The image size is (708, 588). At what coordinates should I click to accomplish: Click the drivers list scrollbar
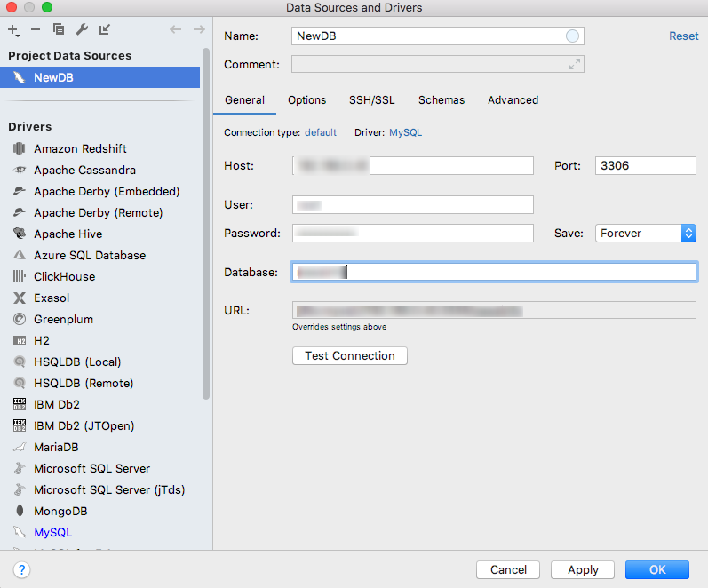[206, 224]
